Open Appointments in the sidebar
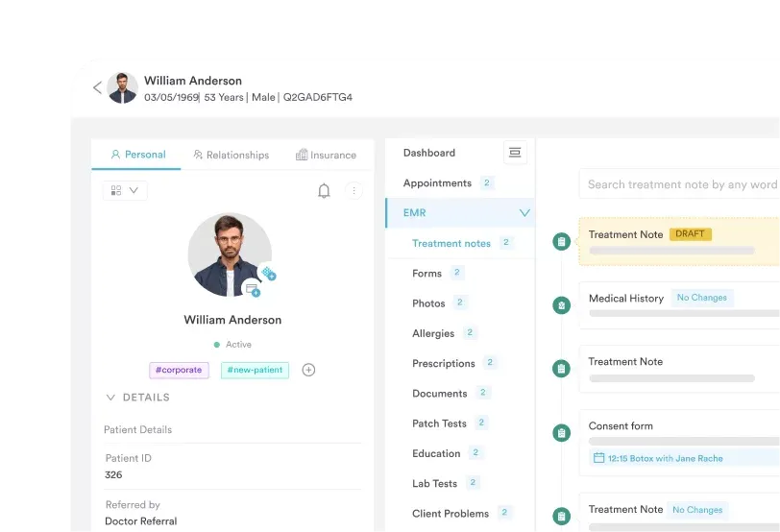This screenshot has width=780, height=532. point(437,183)
